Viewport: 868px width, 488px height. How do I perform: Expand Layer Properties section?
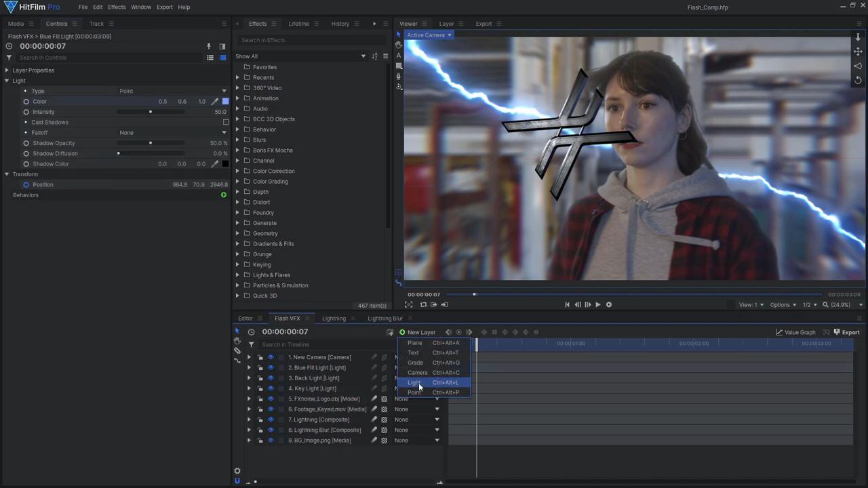coord(7,70)
